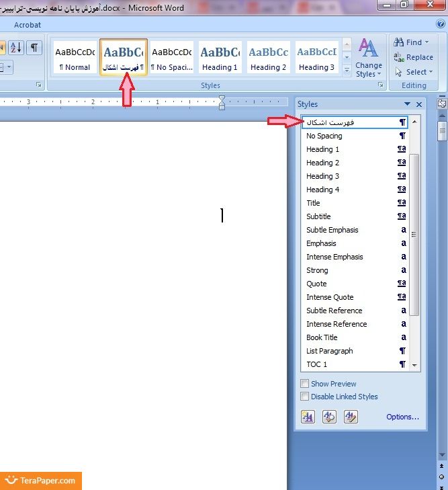Click the New Style icon
This screenshot has width=448, height=490.
click(x=308, y=417)
